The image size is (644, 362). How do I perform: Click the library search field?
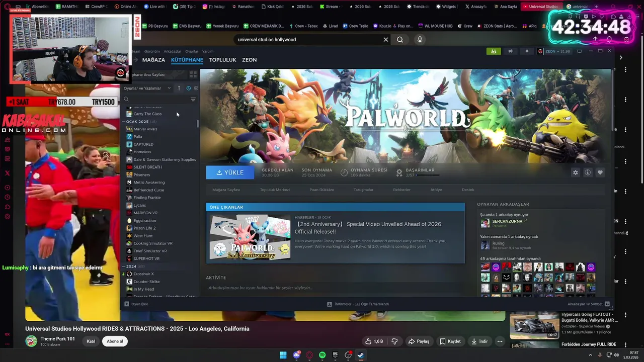tap(156, 99)
